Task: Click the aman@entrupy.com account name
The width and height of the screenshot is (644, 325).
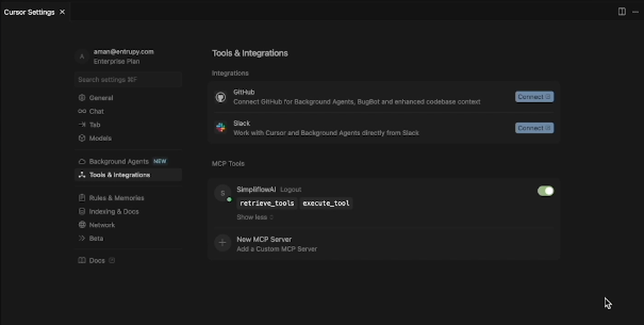Action: [124, 52]
